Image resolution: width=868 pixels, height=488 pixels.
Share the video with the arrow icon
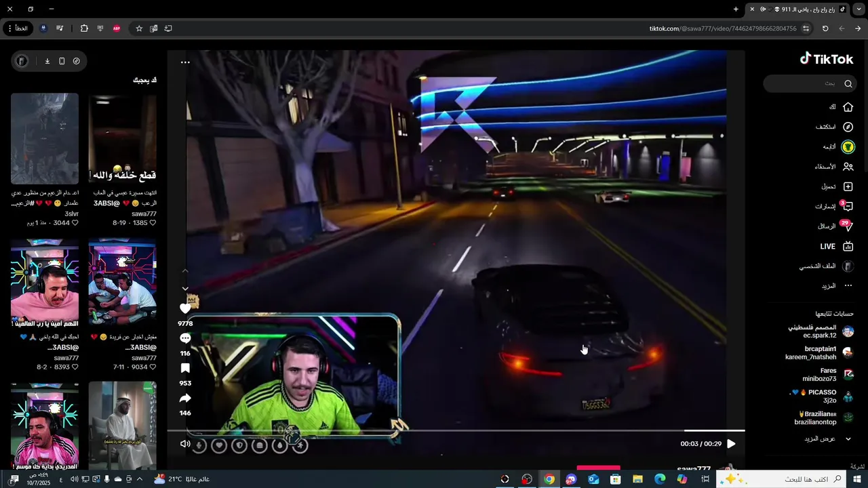tap(185, 398)
